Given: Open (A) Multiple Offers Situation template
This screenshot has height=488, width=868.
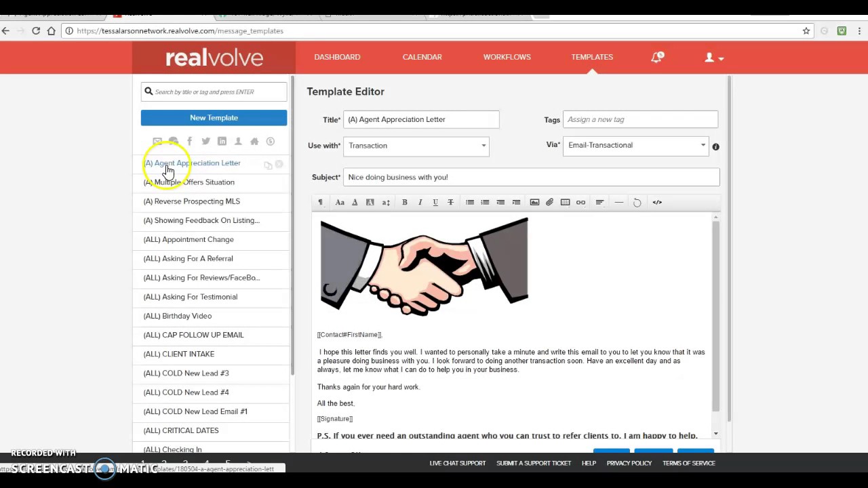Looking at the screenshot, I should [x=189, y=182].
